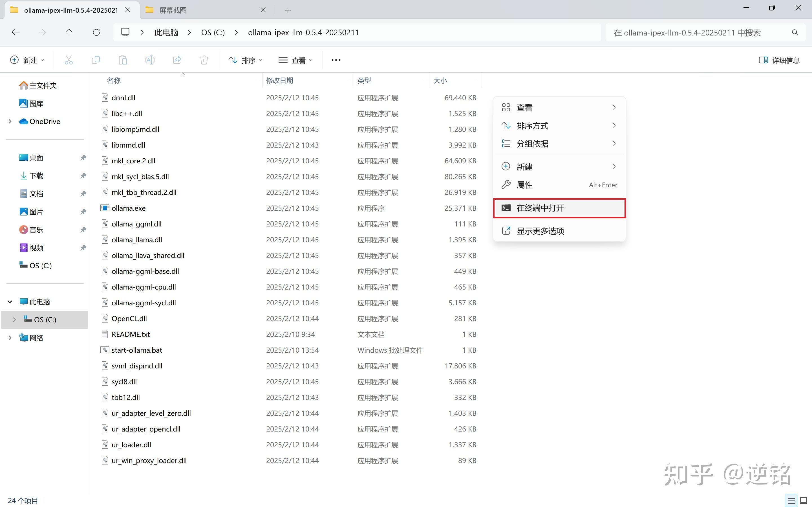Image resolution: width=812 pixels, height=507 pixels.
Task: Click the Rename icon in toolbar
Action: pyautogui.click(x=150, y=60)
